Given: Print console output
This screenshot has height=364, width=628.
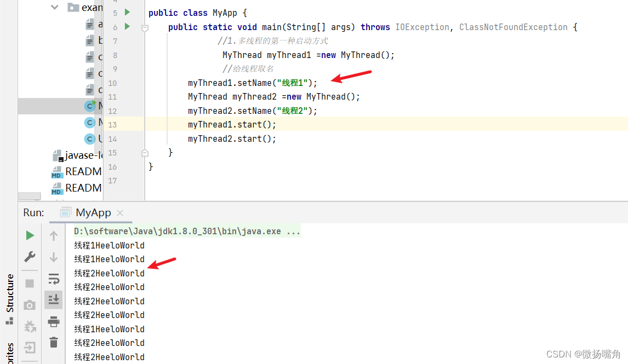Looking at the screenshot, I should coord(54,321).
